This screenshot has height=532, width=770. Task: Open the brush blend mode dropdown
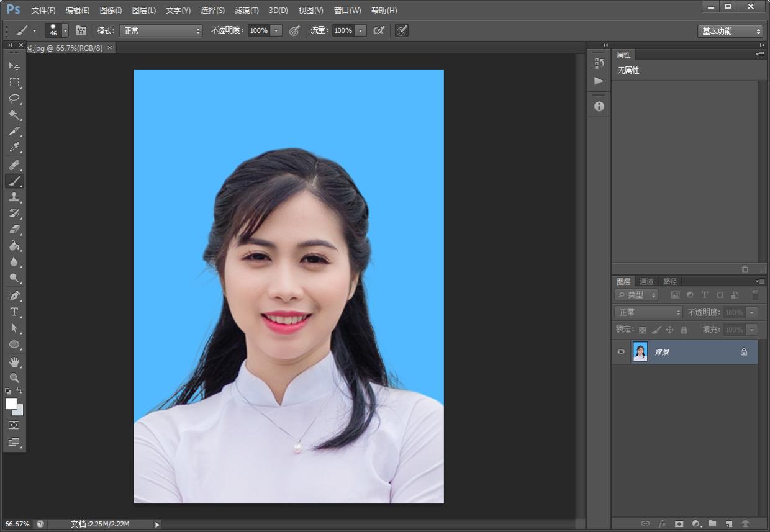click(x=160, y=30)
